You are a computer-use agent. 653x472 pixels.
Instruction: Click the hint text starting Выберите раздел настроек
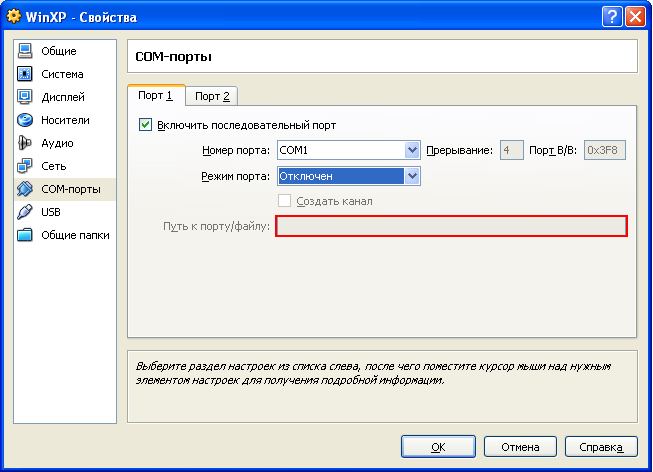pos(374,373)
